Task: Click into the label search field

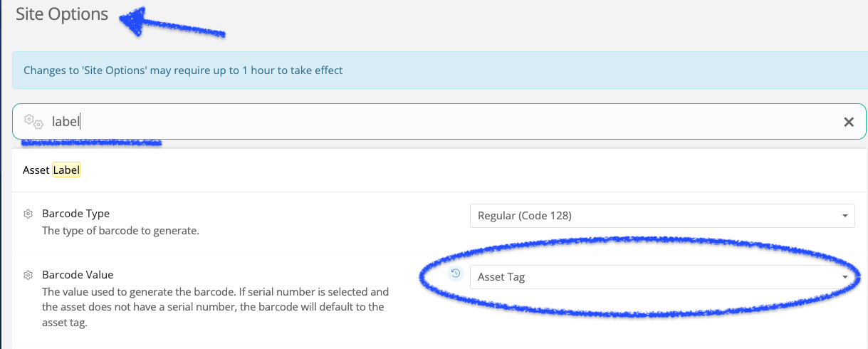Action: click(439, 122)
